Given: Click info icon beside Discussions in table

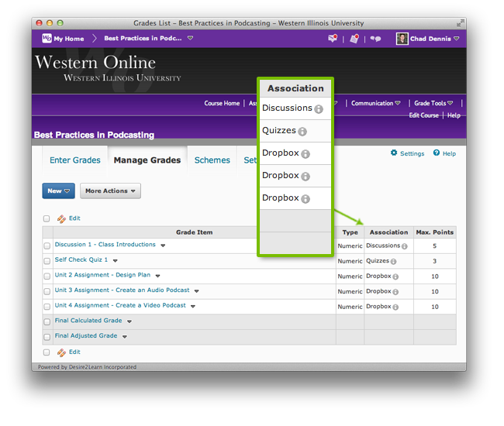Looking at the screenshot, I should (x=405, y=246).
